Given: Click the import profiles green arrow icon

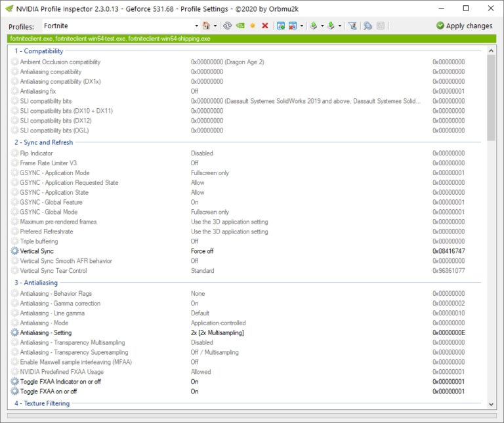Looking at the screenshot, I should coord(331,26).
